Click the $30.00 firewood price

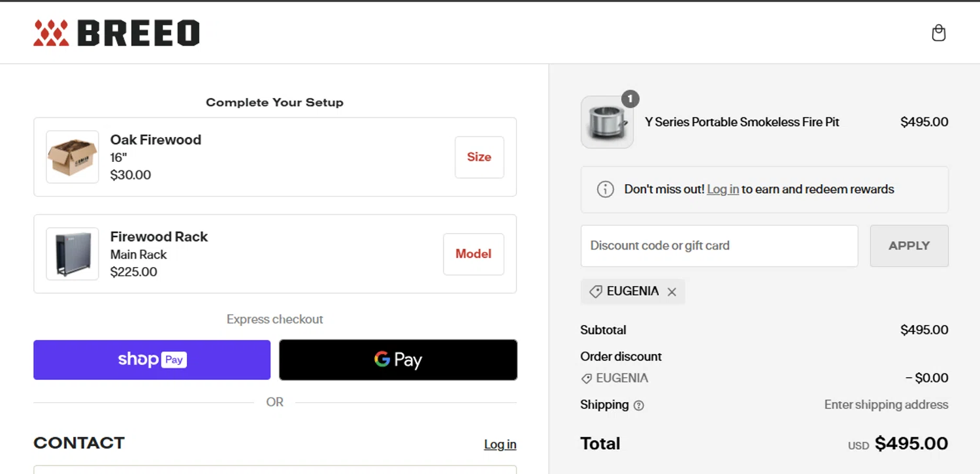131,175
